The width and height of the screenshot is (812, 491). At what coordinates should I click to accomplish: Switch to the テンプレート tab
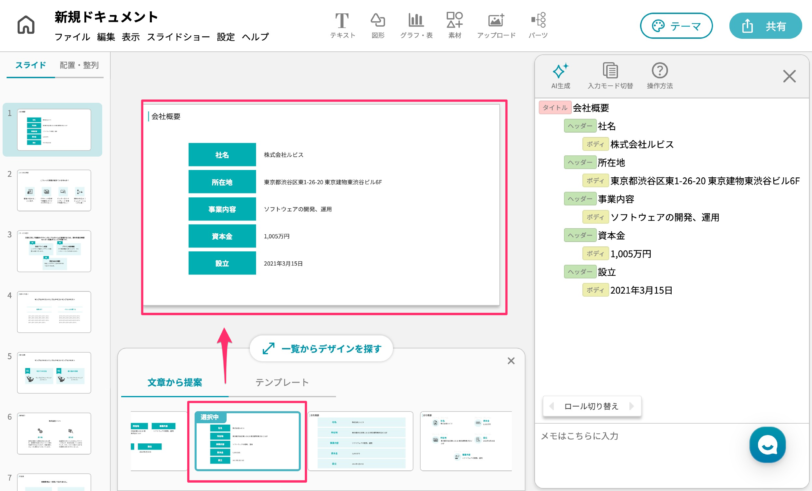(x=282, y=382)
